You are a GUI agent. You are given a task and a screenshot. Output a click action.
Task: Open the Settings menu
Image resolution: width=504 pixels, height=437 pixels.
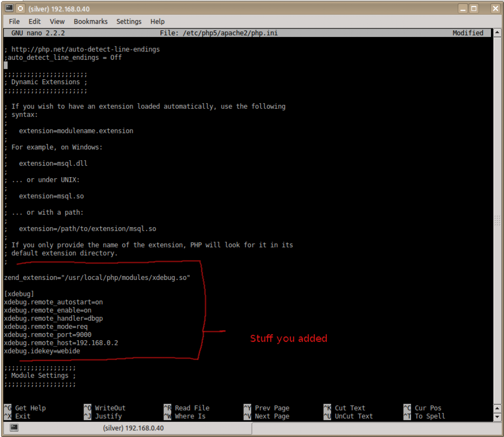click(129, 22)
